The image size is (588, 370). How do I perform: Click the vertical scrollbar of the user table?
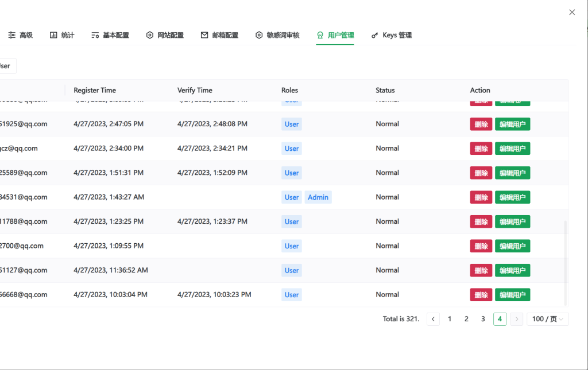(x=566, y=263)
